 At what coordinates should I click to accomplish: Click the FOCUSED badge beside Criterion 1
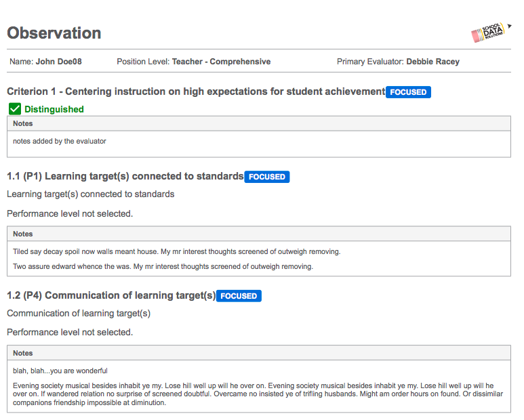click(x=408, y=92)
